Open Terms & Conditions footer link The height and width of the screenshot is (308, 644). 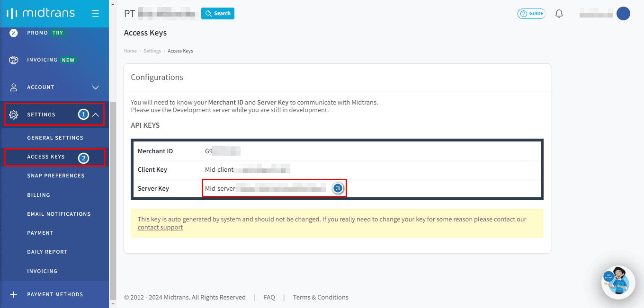(321, 298)
